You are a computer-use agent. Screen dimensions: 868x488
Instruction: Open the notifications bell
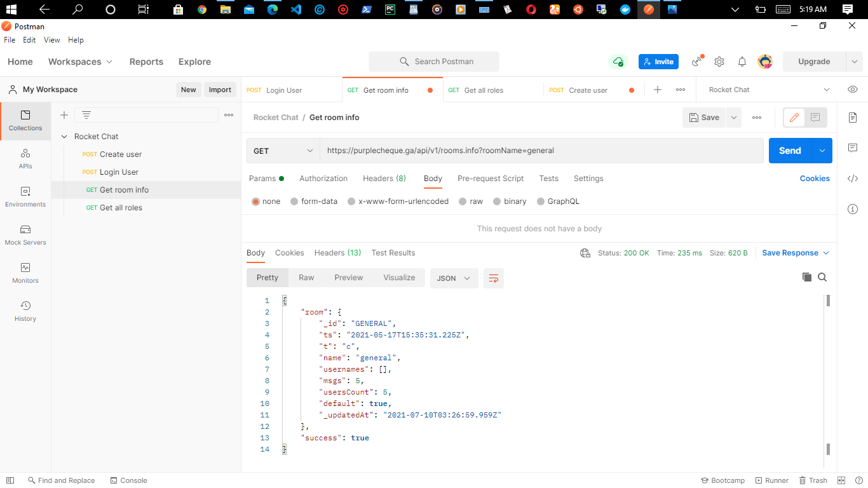(x=742, y=61)
